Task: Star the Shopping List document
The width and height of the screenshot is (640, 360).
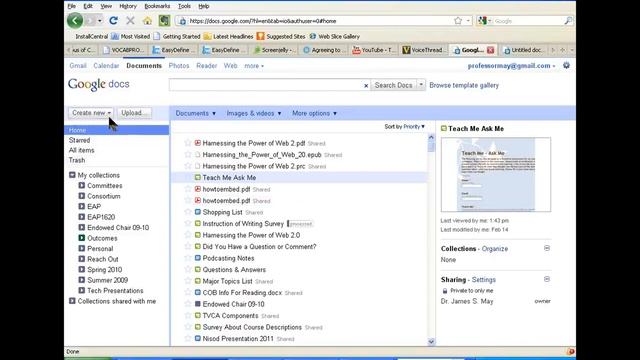Action: point(188,212)
